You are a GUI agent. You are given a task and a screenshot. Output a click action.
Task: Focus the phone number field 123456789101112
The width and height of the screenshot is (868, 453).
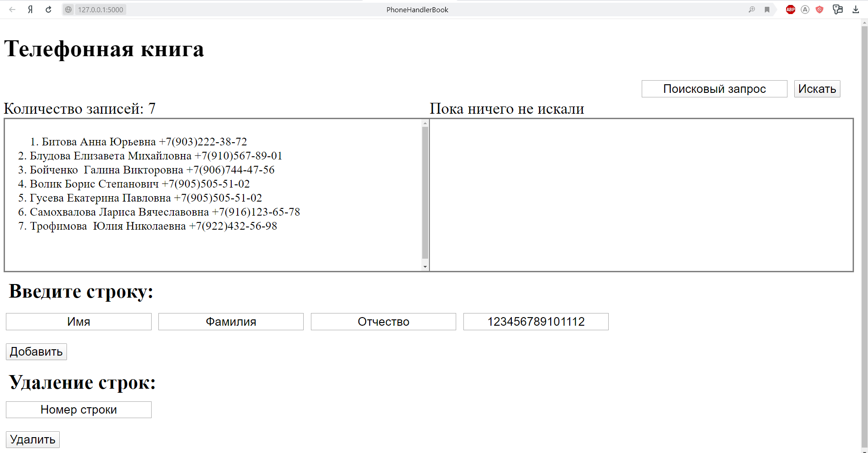pos(536,322)
